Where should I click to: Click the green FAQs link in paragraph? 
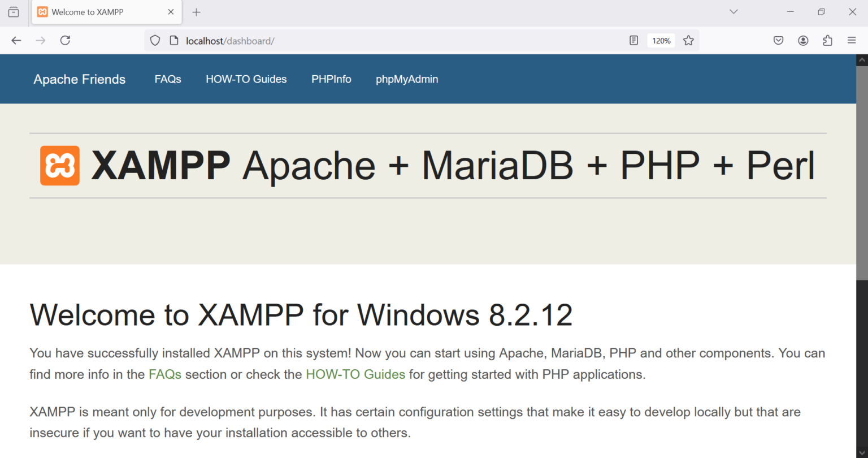click(x=164, y=374)
